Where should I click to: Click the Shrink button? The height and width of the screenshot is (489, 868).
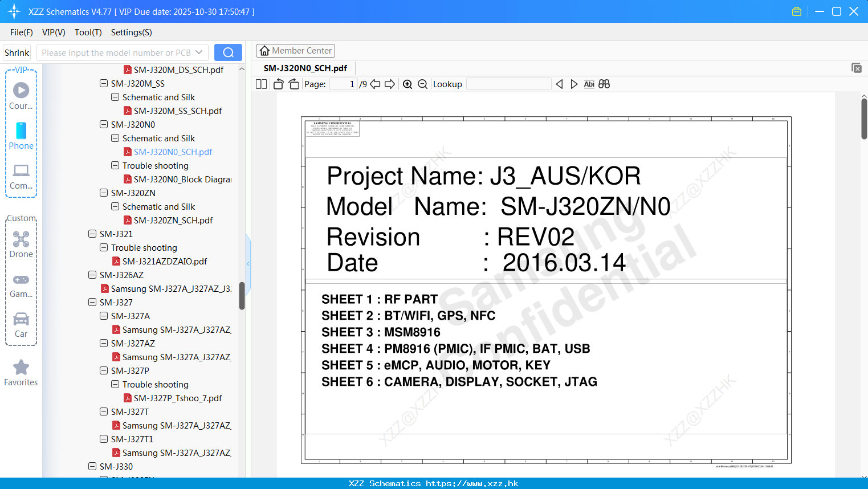click(x=17, y=52)
